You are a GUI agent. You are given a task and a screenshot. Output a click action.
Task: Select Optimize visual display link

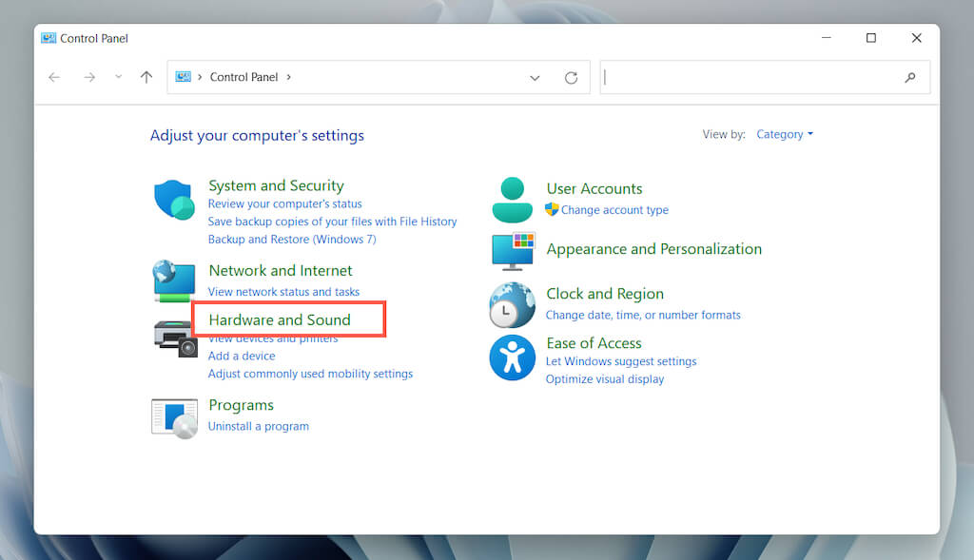pyautogui.click(x=605, y=379)
